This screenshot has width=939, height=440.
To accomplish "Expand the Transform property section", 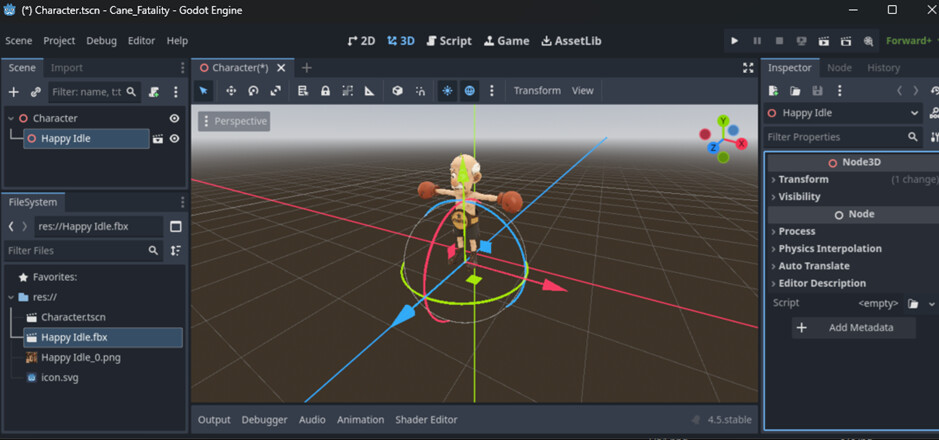I will pyautogui.click(x=803, y=179).
